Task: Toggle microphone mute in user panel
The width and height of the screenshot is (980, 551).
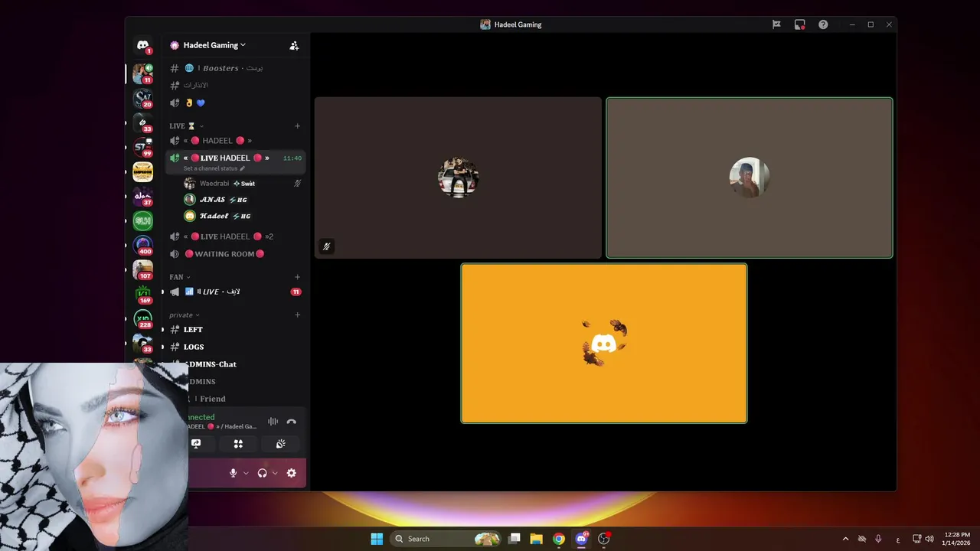Action: tap(234, 473)
